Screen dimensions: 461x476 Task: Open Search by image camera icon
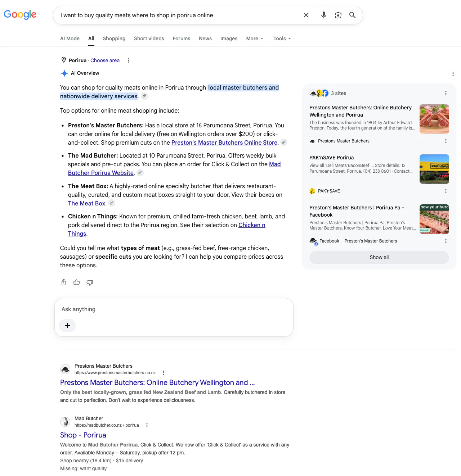click(338, 15)
